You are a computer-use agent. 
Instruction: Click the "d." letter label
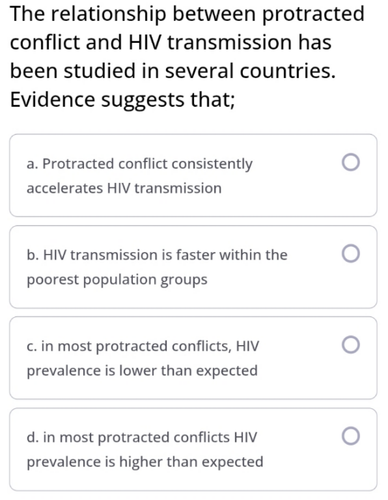pyautogui.click(x=33, y=437)
